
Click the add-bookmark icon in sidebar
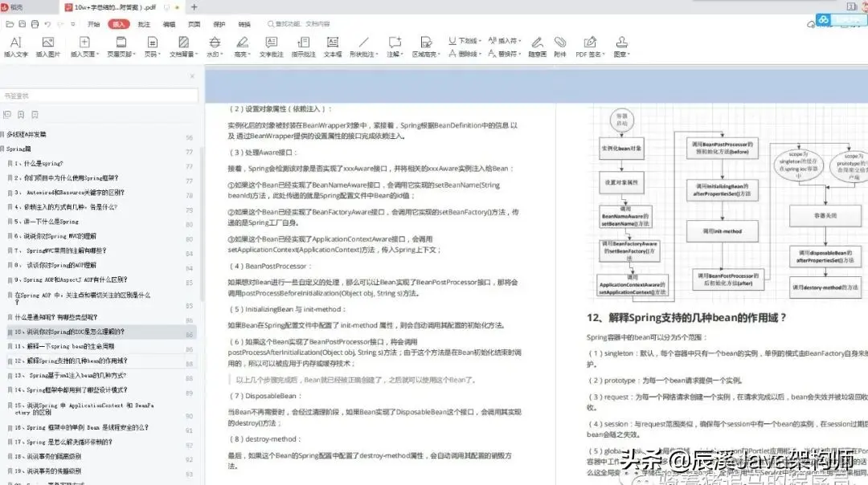21,115
